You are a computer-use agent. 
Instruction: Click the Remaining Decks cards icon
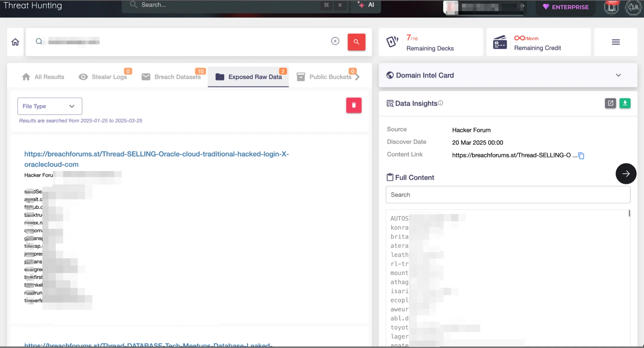click(x=392, y=42)
